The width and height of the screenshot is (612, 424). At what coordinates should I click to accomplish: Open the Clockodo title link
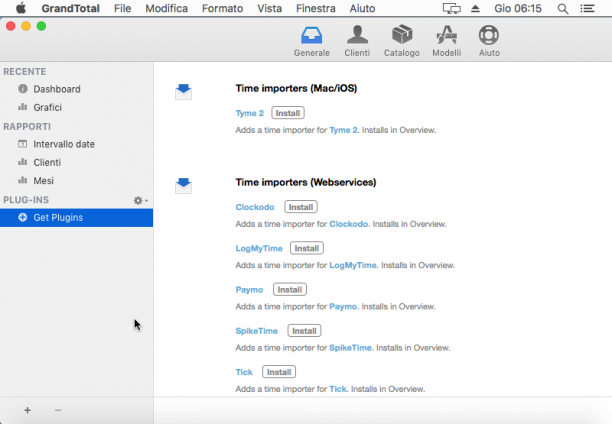tap(254, 207)
